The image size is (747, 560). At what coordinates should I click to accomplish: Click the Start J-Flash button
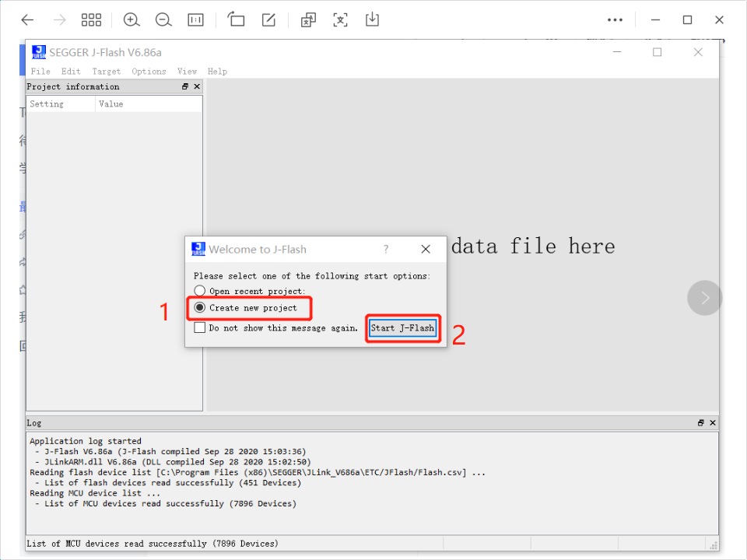point(402,327)
